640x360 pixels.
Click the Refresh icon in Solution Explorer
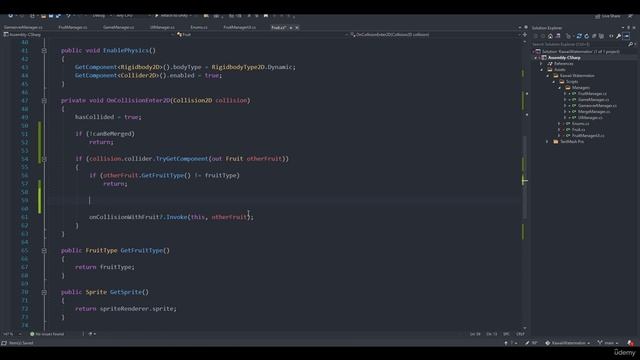pyautogui.click(x=587, y=36)
